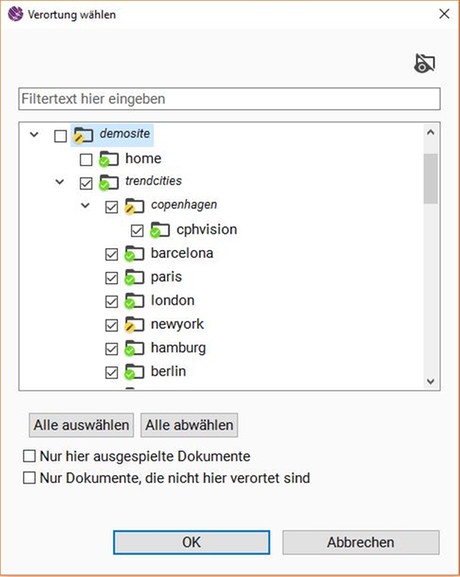Uncheck the paris checkbox
The height and width of the screenshot is (577, 460).
pos(112,278)
